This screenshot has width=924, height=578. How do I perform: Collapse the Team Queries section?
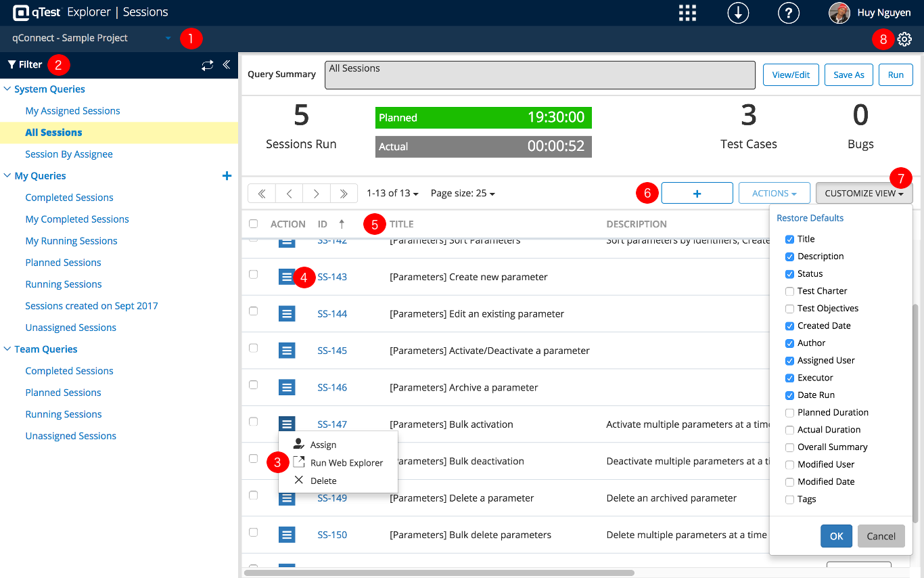click(x=7, y=349)
